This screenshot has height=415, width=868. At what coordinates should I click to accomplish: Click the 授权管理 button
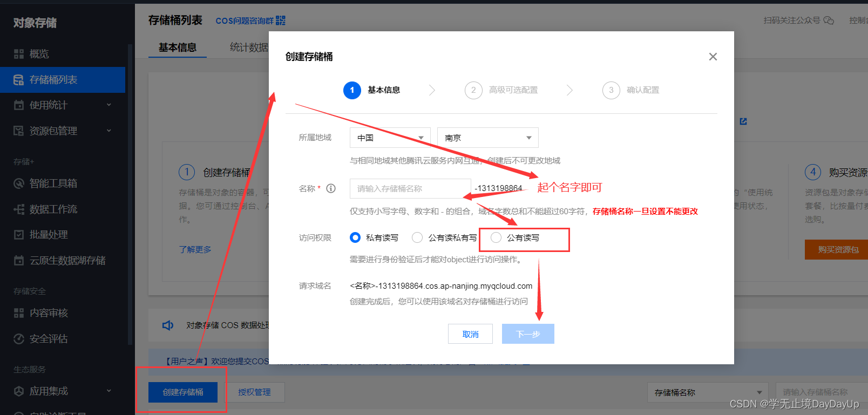254,392
